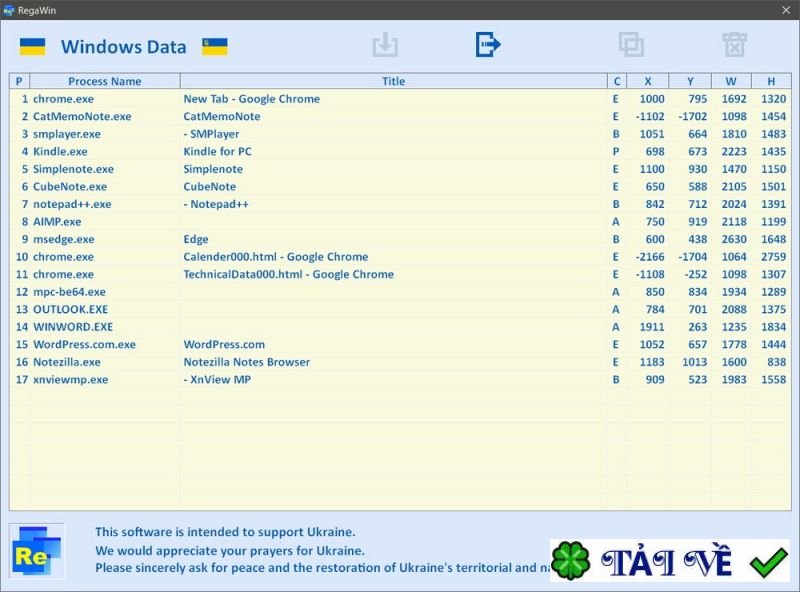Click the Y value -1702
The image size is (800, 592).
point(692,116)
